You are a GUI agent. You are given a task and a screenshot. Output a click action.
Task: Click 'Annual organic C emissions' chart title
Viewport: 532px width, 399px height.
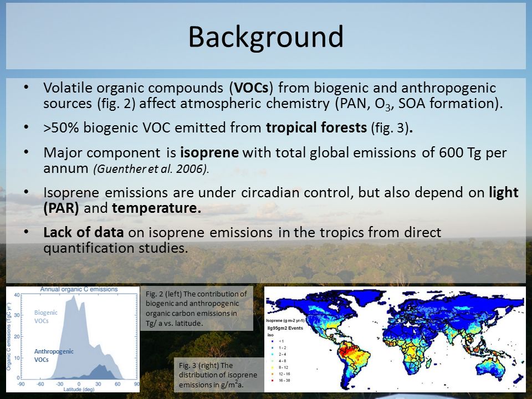(79, 289)
